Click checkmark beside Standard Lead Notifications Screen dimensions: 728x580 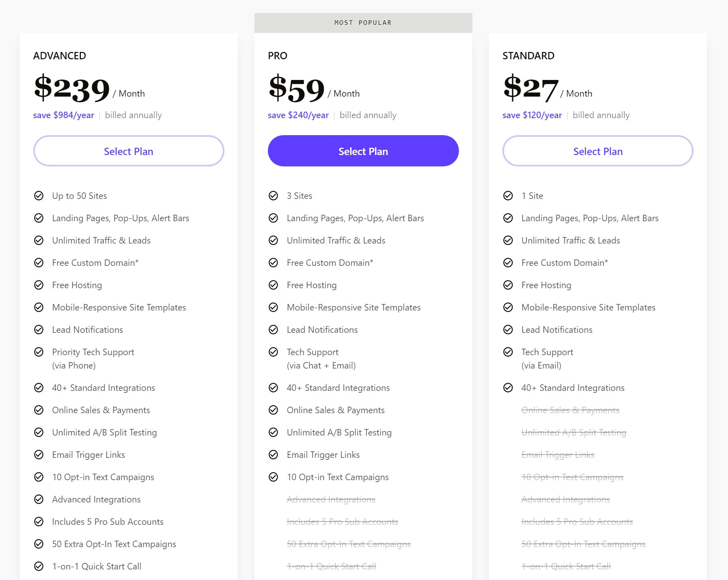point(508,330)
